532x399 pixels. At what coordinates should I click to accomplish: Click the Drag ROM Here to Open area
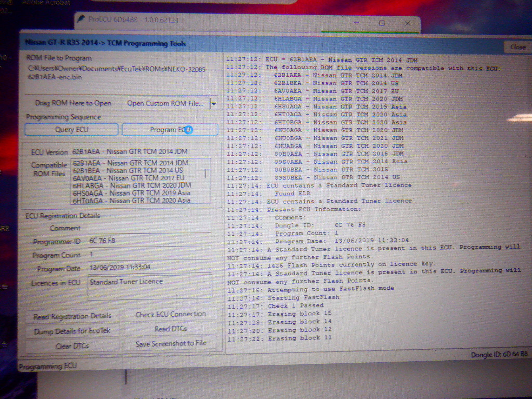tap(73, 103)
